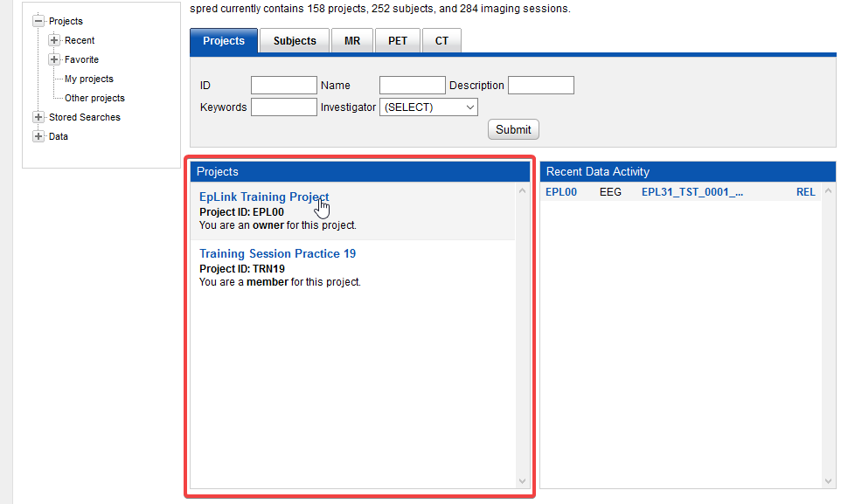Image resolution: width=848 pixels, height=504 pixels.
Task: Switch to the PET tab
Action: [x=398, y=41]
